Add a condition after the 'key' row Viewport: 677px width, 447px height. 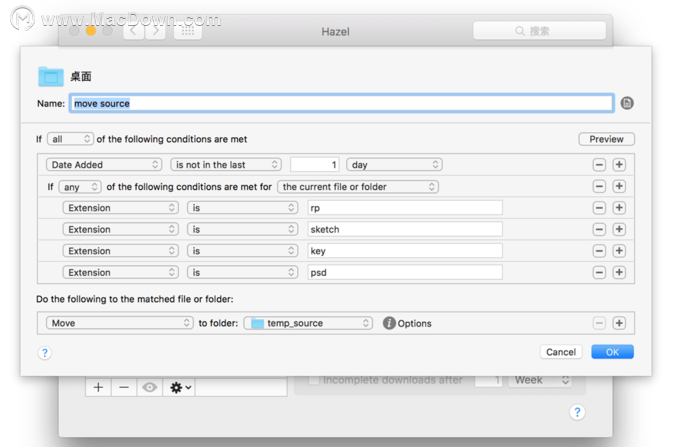[x=619, y=251]
